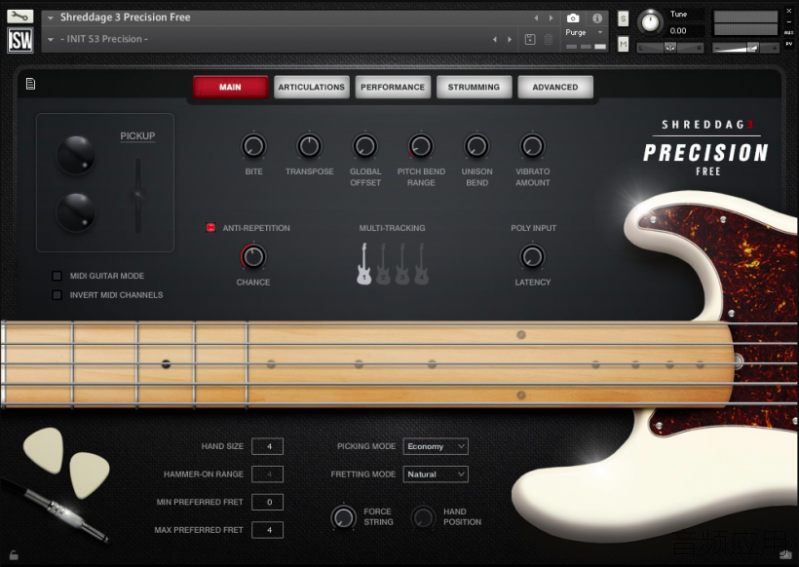Screen dimensions: 799x567
Task: Expand the INIT S3 Precision preset menu
Action: coord(50,39)
